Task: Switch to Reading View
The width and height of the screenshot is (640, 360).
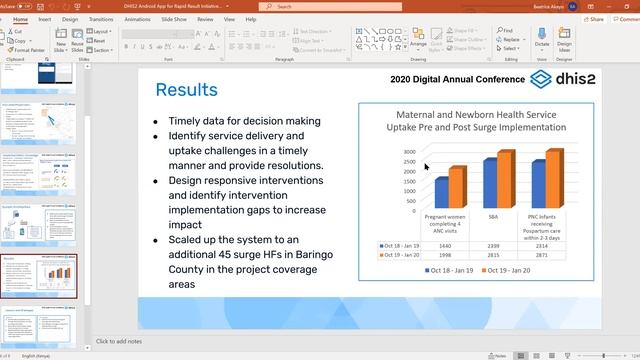Action: [x=552, y=356]
